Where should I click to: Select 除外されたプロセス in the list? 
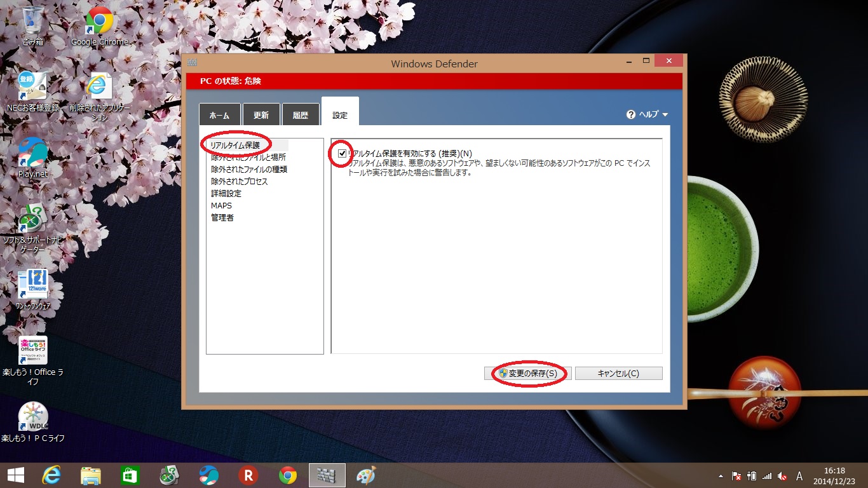[240, 181]
